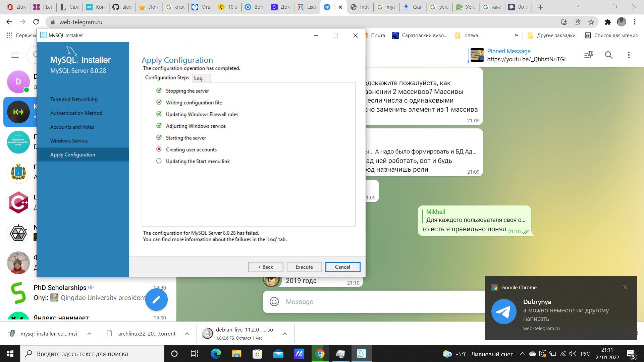Open Microsoft Edge from the taskbar
644x362 pixels.
point(216,354)
